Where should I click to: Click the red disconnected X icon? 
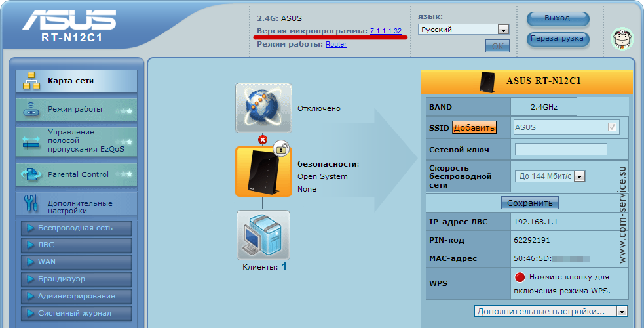coord(263,140)
